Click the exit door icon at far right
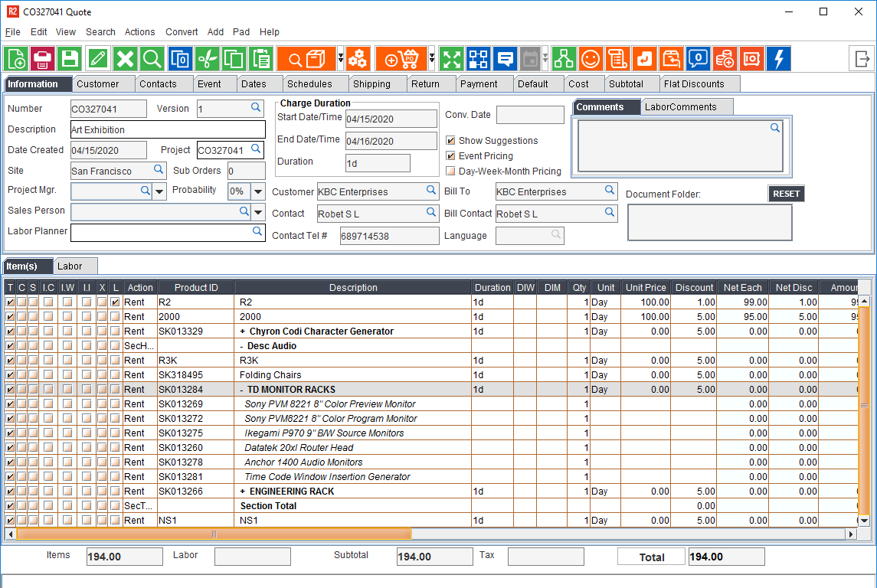The image size is (877, 588). pyautogui.click(x=862, y=59)
